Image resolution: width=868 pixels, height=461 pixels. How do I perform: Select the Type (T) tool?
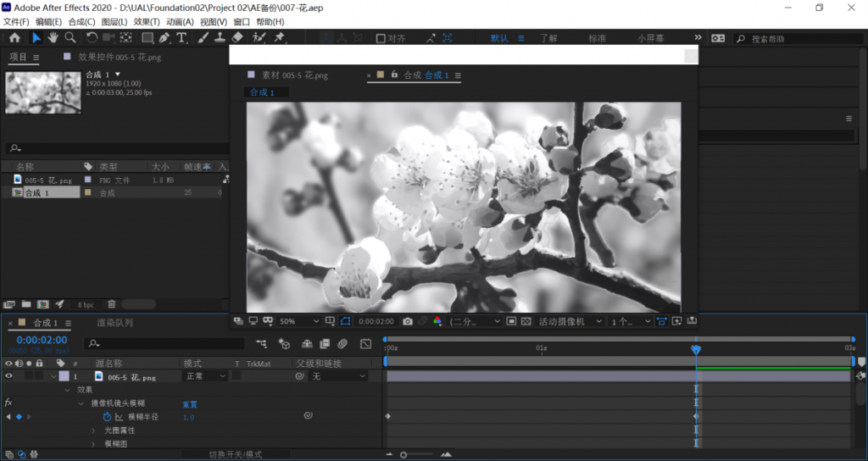[x=181, y=37]
